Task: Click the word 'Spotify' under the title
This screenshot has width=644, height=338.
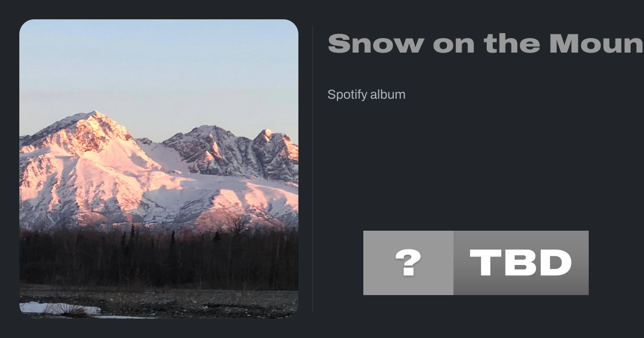Action: [x=347, y=95]
